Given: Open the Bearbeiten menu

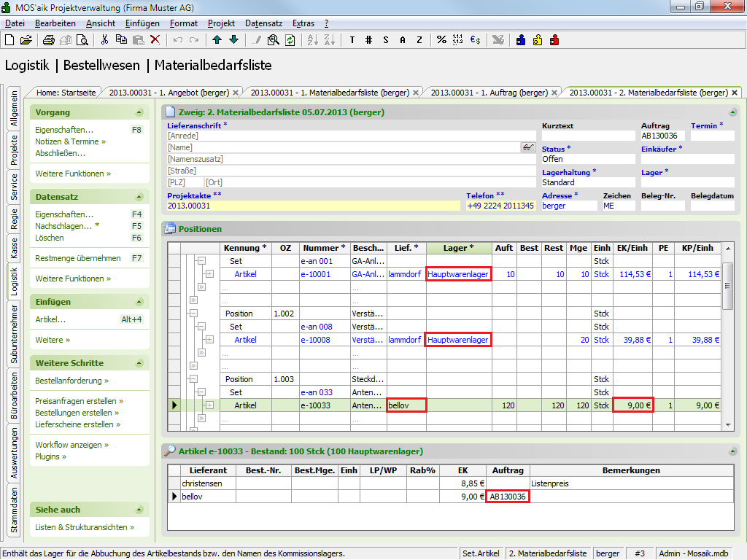Looking at the screenshot, I should (x=55, y=23).
